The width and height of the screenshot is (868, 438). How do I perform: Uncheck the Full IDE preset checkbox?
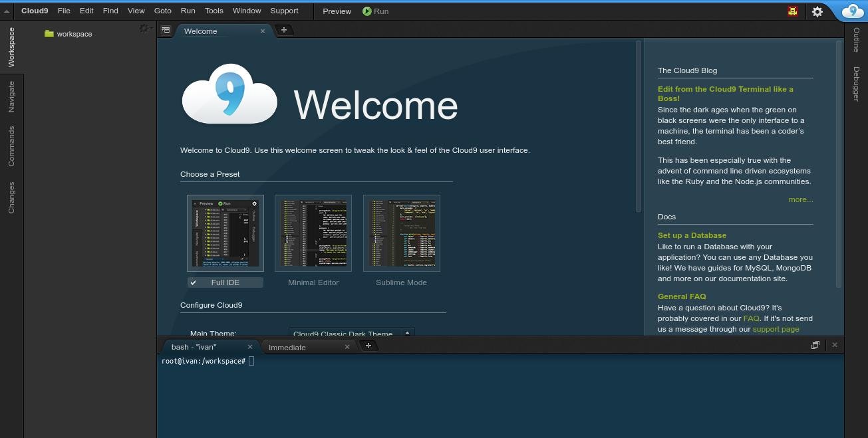click(193, 282)
